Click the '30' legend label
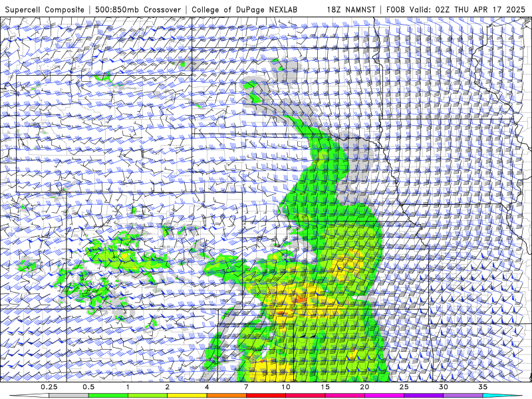The height and width of the screenshot is (399, 532). point(444,387)
